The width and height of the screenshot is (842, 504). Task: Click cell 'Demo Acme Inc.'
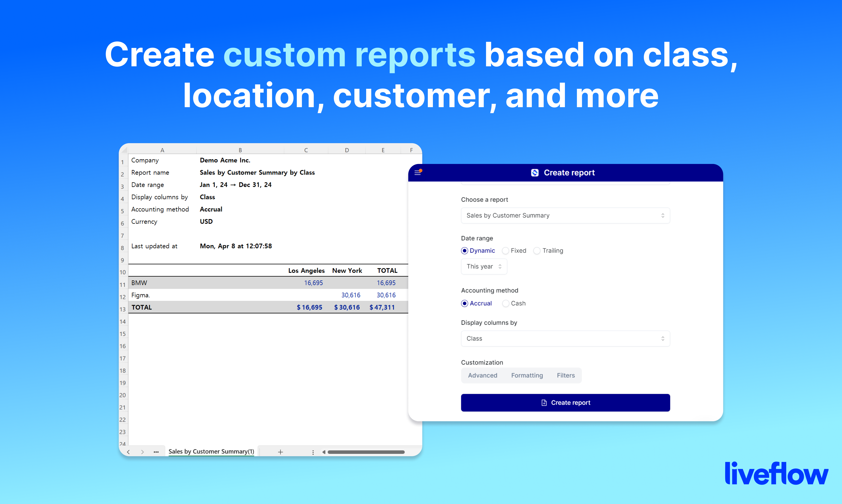coord(225,160)
